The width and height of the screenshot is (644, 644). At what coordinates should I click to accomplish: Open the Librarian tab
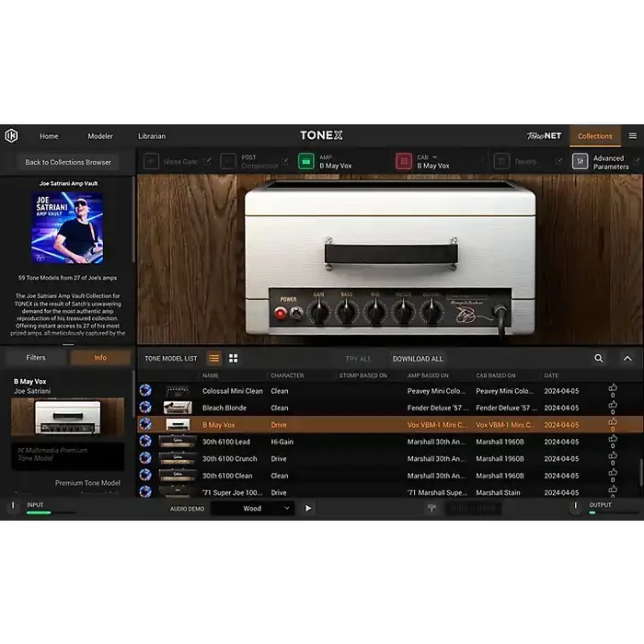pyautogui.click(x=152, y=136)
